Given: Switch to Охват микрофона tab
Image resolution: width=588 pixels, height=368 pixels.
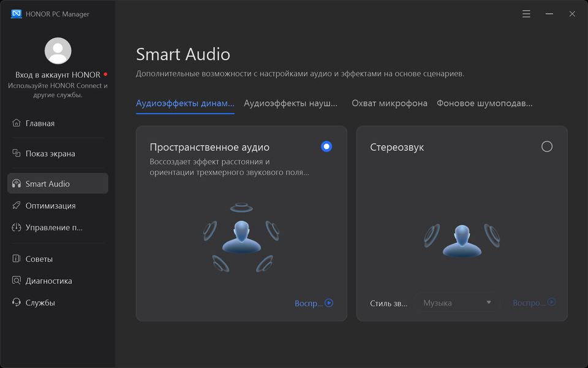Looking at the screenshot, I should (390, 103).
